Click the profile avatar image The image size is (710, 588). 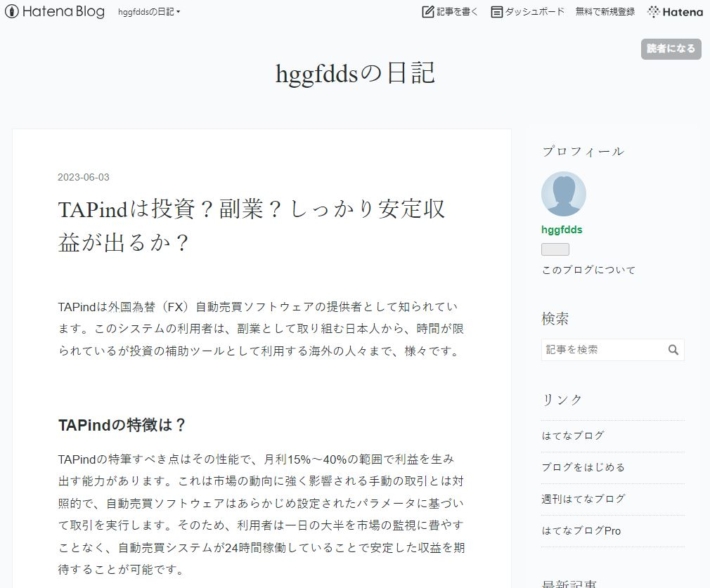coord(564,194)
